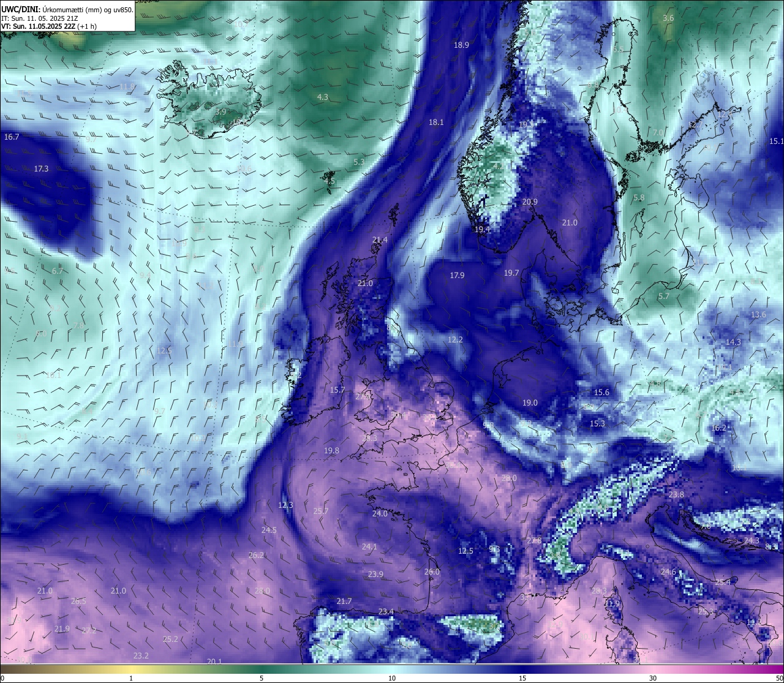
Task: Click the 3.6 value in the top right
Action: [668, 18]
